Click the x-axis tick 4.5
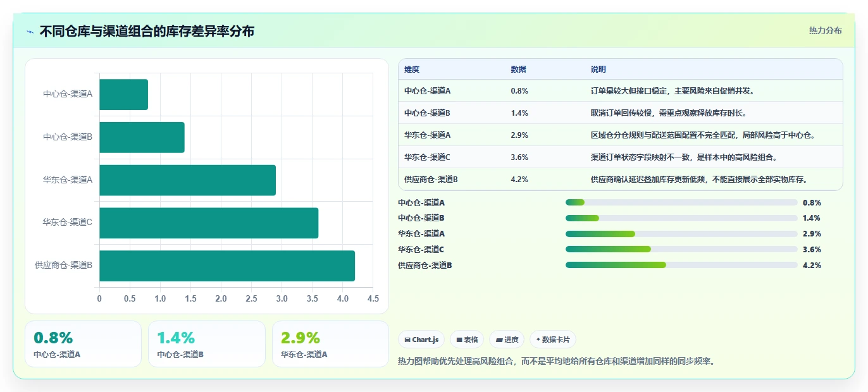Viewport: 868px width, 392px height. 373,298
